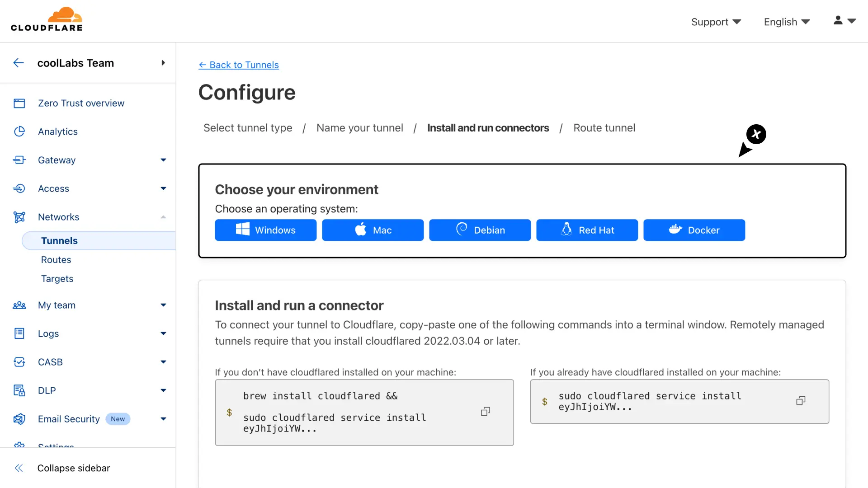The height and width of the screenshot is (488, 868).
Task: Click the collapse sidebar double-chevron icon
Action: [x=19, y=468]
